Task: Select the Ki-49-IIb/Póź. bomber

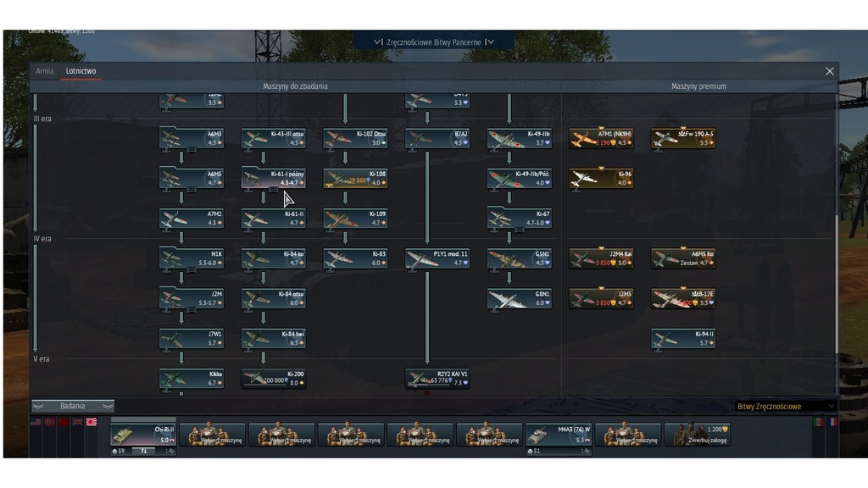Action: pos(520,178)
